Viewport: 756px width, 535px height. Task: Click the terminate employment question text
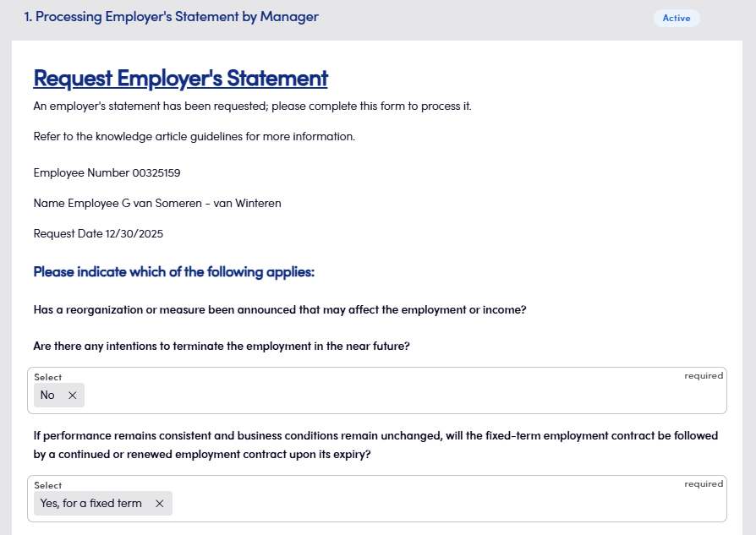coord(222,347)
